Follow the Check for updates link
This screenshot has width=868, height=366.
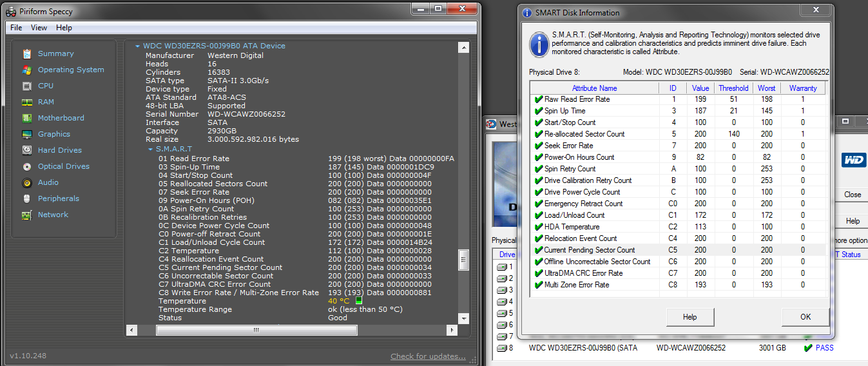[428, 356]
